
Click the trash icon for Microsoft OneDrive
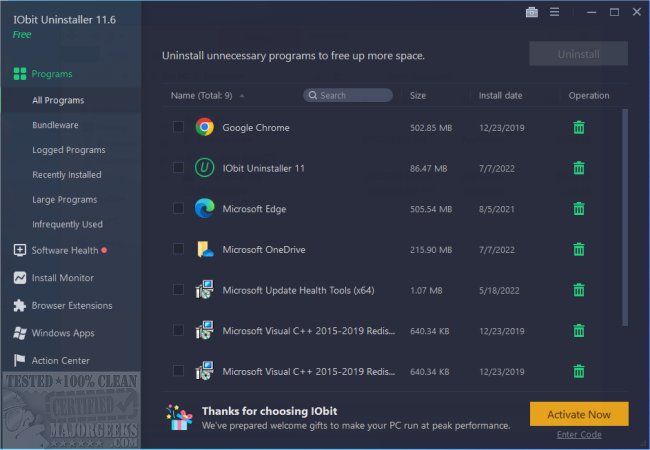click(x=578, y=249)
